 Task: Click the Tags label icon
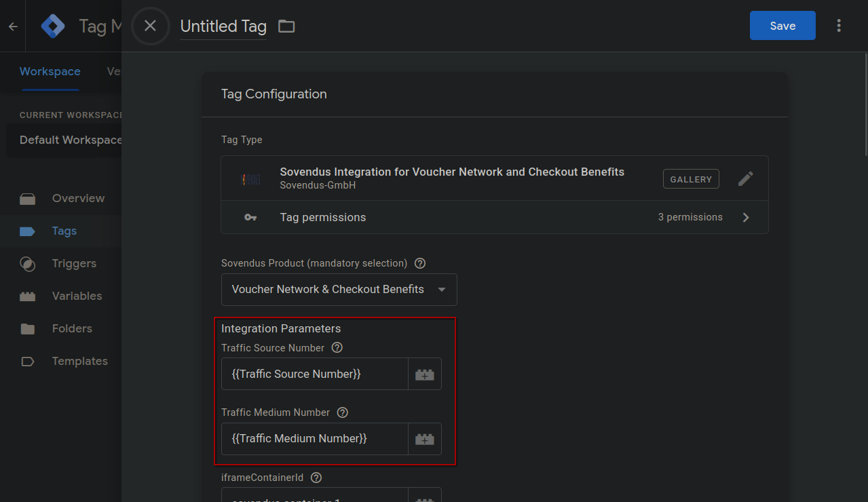pyautogui.click(x=27, y=231)
